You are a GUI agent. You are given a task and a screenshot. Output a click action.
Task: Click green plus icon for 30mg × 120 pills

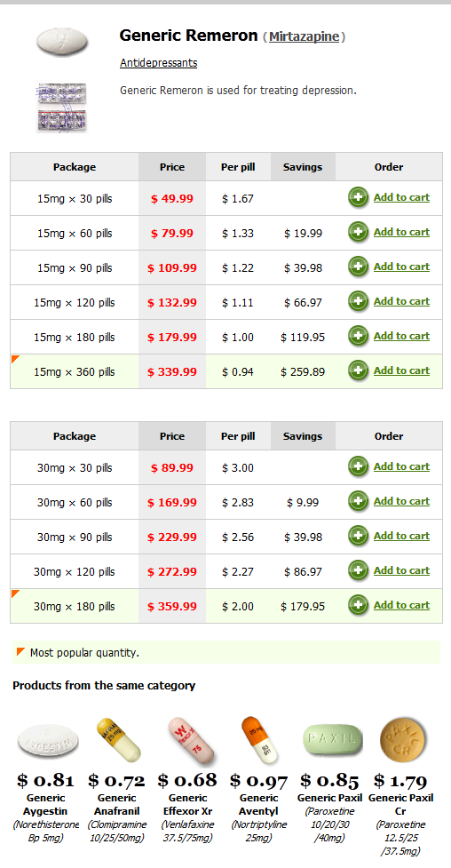(358, 570)
